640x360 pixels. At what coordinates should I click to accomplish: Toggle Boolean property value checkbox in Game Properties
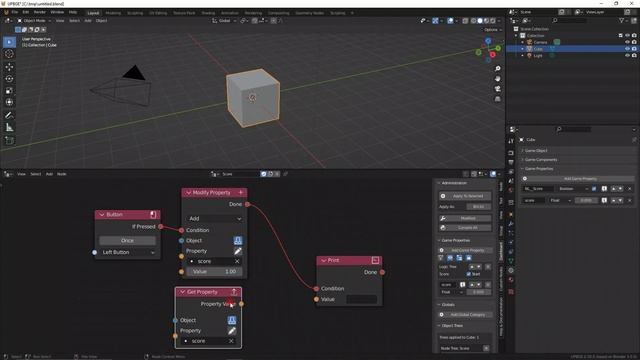[594, 189]
